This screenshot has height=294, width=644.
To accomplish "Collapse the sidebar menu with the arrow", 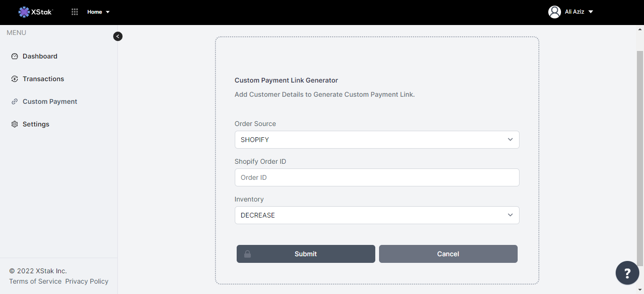I will (x=118, y=36).
